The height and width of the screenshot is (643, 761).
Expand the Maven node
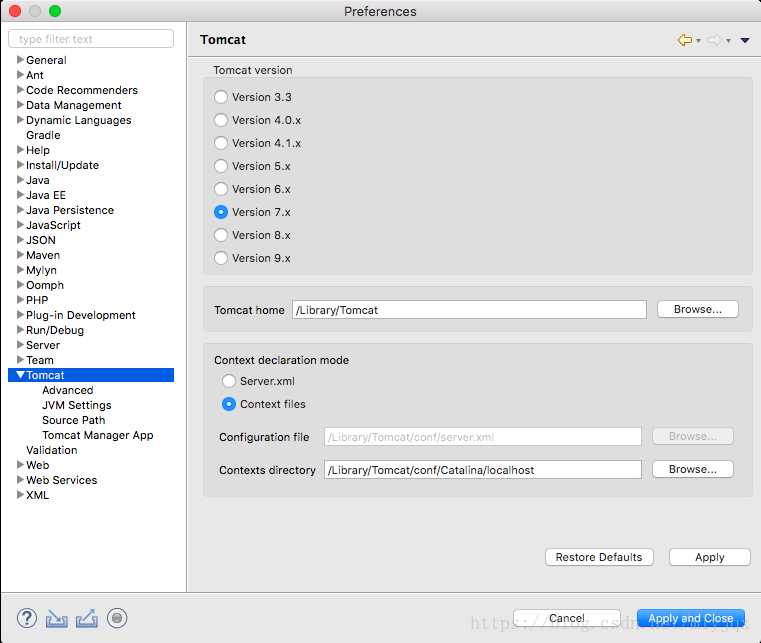[20, 255]
